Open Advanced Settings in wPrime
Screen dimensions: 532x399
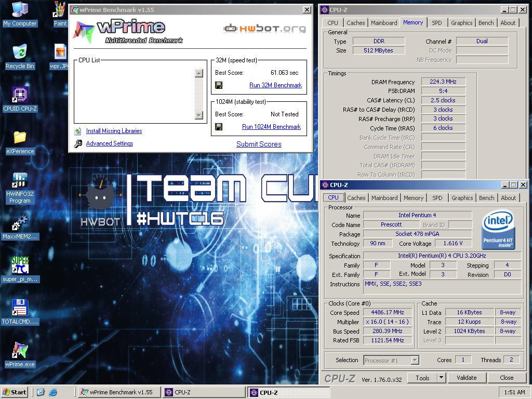110,143
